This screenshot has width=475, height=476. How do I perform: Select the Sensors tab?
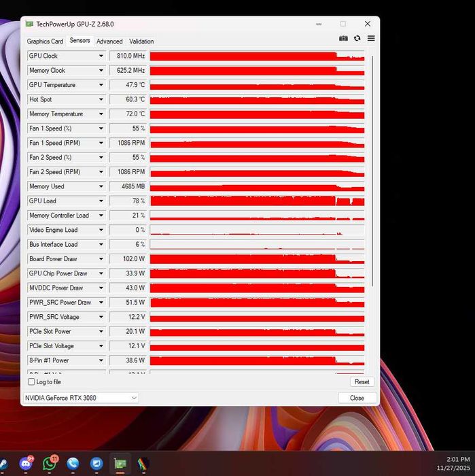click(x=80, y=40)
